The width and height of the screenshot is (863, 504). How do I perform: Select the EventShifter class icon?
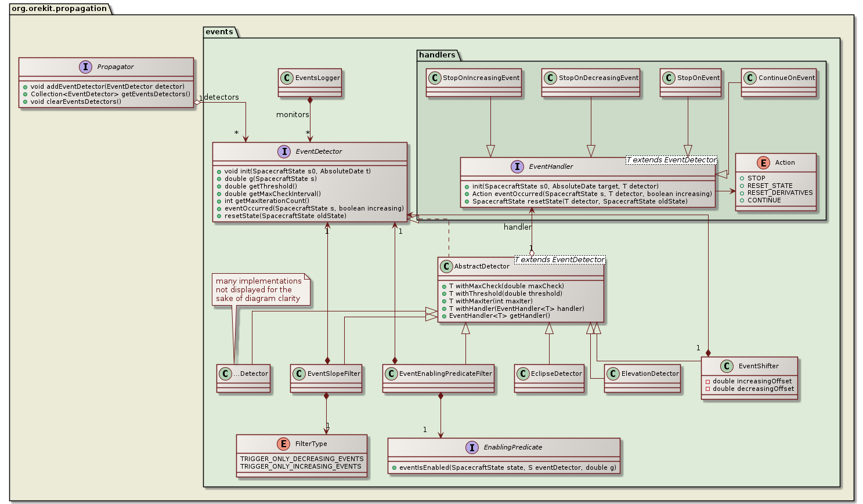(727, 366)
